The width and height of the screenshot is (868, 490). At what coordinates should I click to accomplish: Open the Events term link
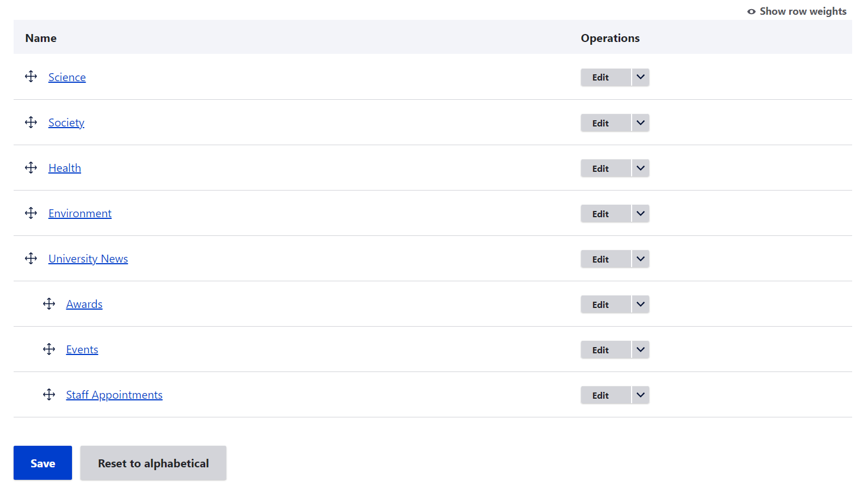pyautogui.click(x=82, y=349)
